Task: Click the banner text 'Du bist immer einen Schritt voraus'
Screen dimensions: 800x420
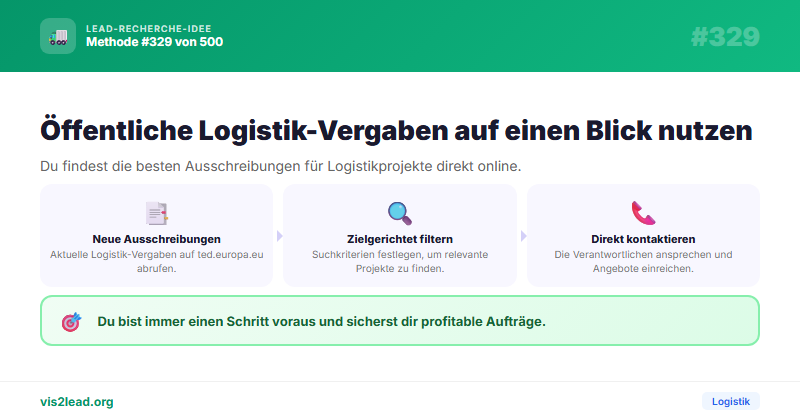Action: [x=321, y=322]
